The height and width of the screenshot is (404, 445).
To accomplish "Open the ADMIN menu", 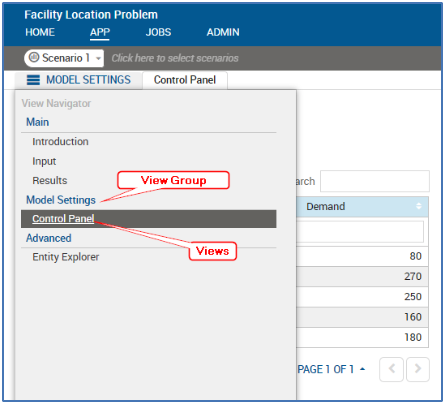I will pos(223,32).
